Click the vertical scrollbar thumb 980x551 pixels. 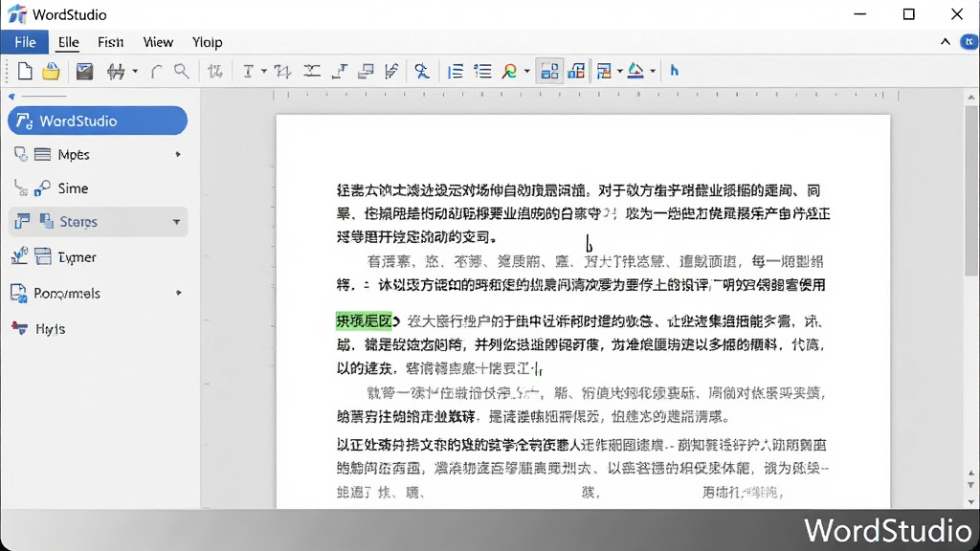970,191
